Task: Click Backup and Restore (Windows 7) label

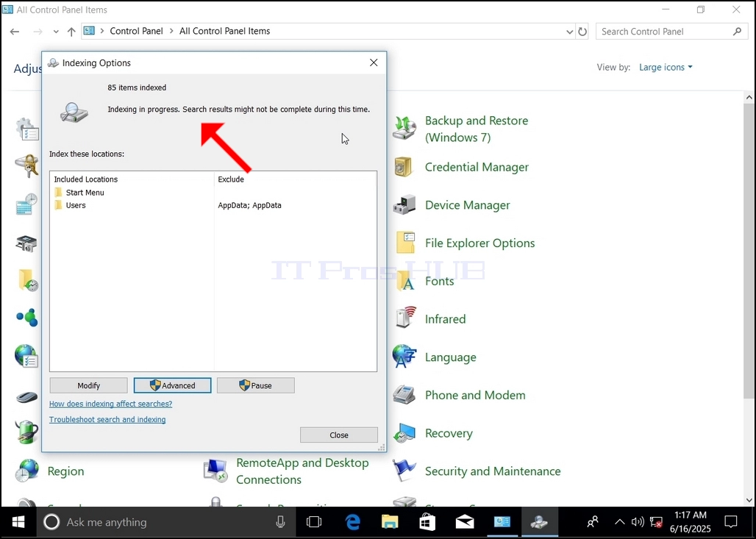Action: click(477, 129)
